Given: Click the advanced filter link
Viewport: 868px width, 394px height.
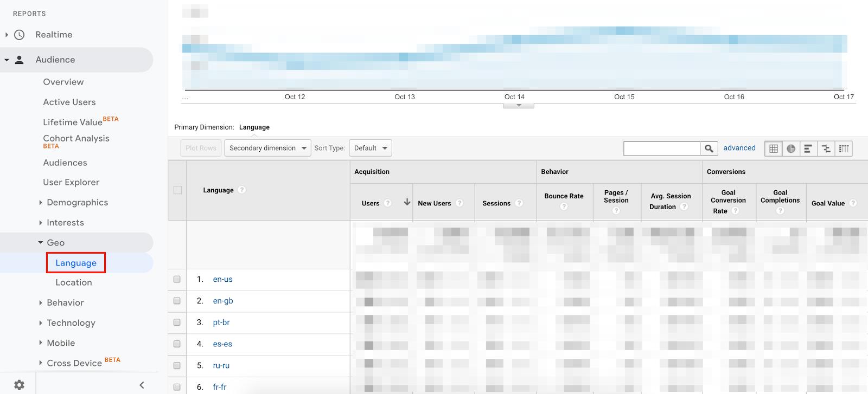Looking at the screenshot, I should point(739,148).
